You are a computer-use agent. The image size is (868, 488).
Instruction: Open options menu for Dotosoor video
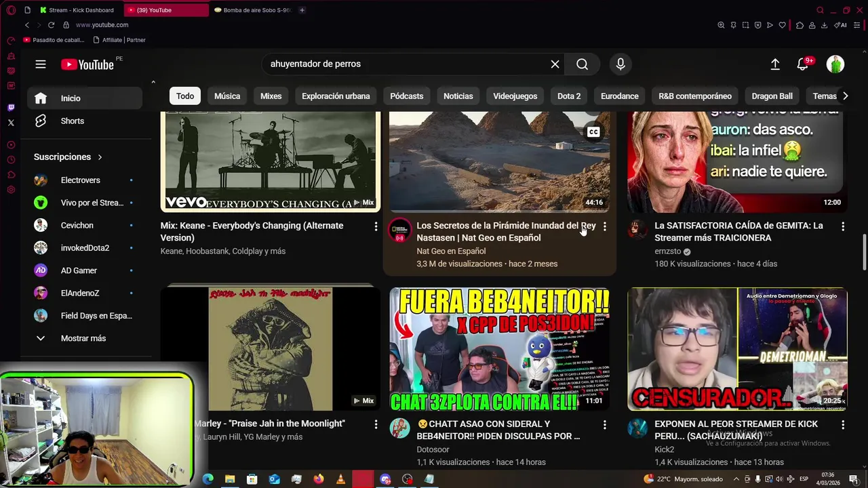tap(605, 424)
